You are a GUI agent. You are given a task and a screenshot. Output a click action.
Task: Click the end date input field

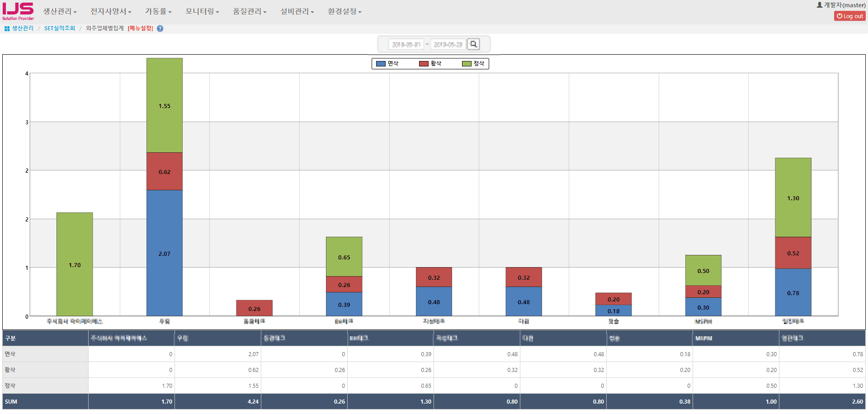pyautogui.click(x=448, y=44)
